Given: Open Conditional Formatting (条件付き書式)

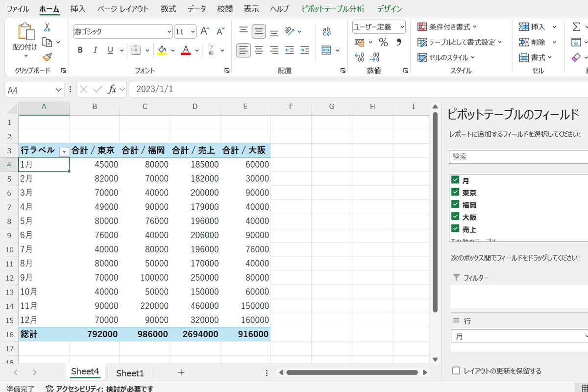Looking at the screenshot, I should [446, 27].
